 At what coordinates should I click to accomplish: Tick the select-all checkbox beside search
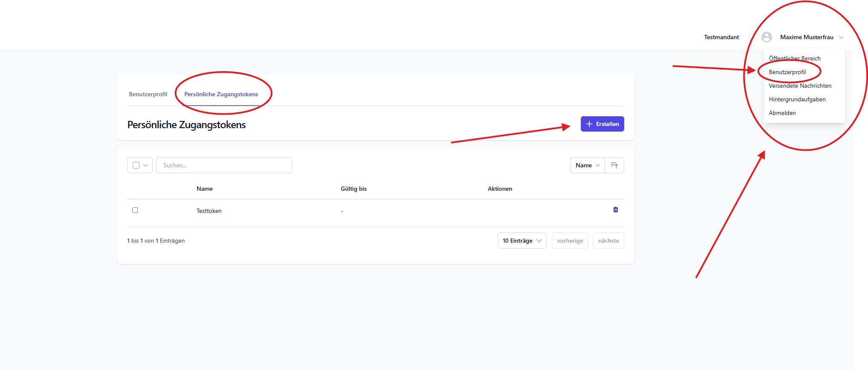pyautogui.click(x=136, y=165)
